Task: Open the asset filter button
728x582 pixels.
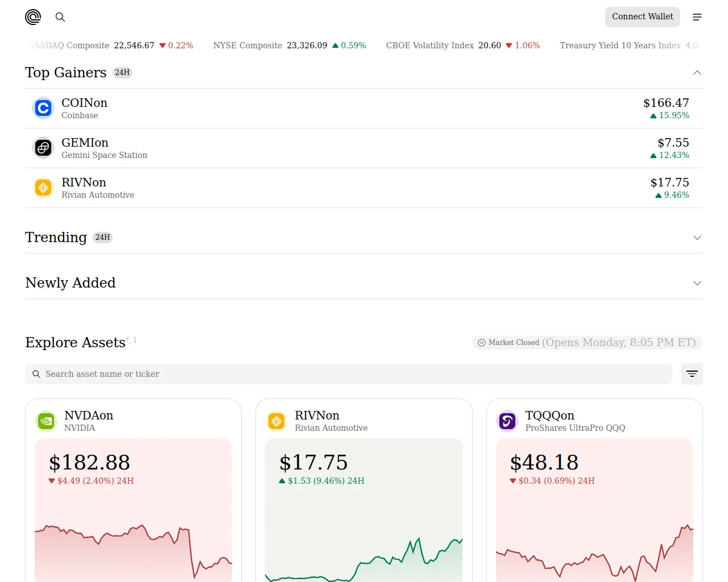Action: [x=692, y=374]
